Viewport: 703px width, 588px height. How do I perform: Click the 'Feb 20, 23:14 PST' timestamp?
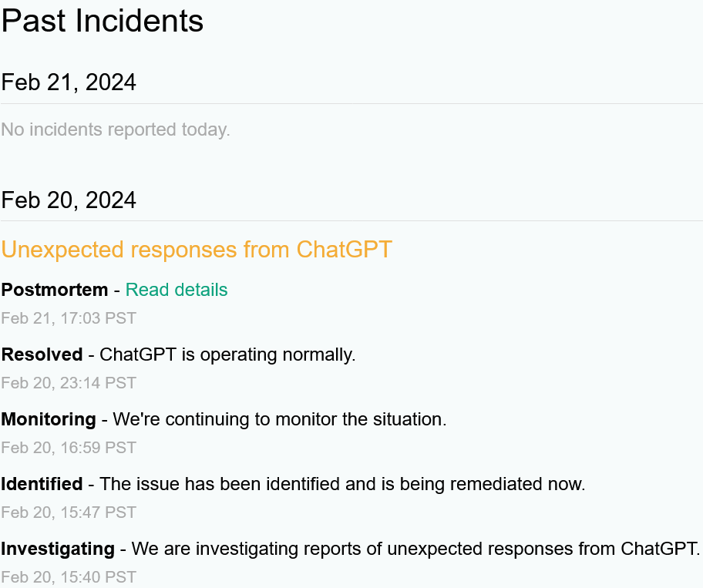click(69, 383)
